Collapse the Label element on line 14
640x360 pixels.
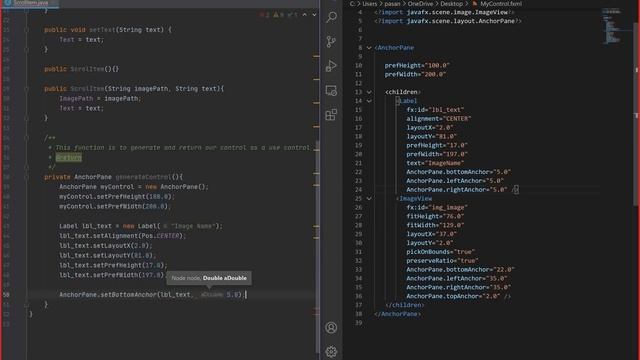pyautogui.click(x=369, y=101)
